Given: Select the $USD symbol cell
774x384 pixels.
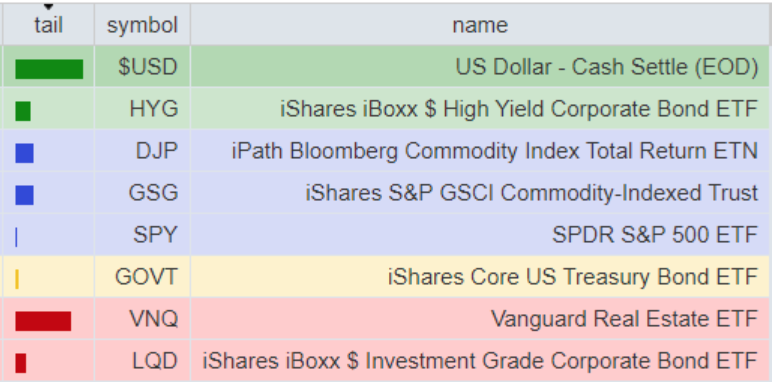Looking at the screenshot, I should point(142,66).
